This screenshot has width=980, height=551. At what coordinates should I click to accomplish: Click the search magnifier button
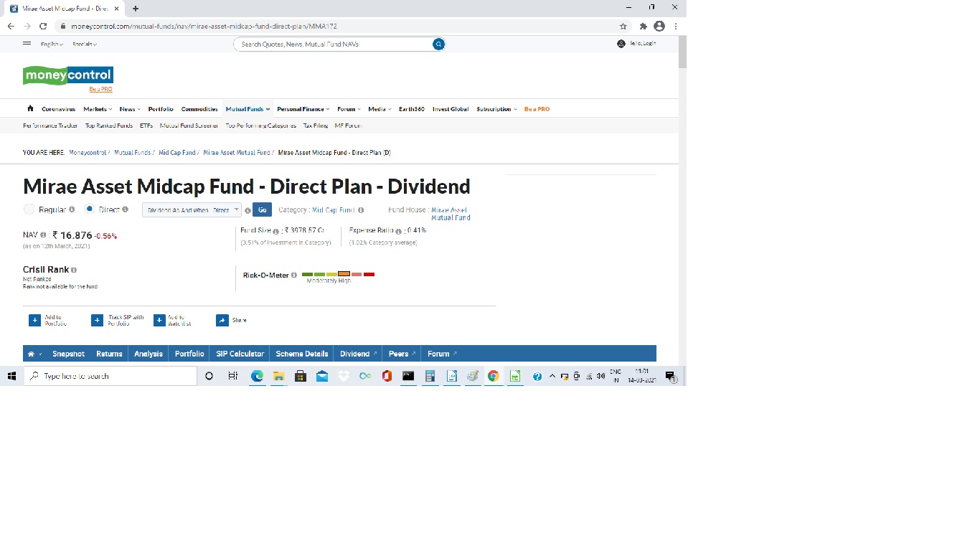tap(438, 44)
